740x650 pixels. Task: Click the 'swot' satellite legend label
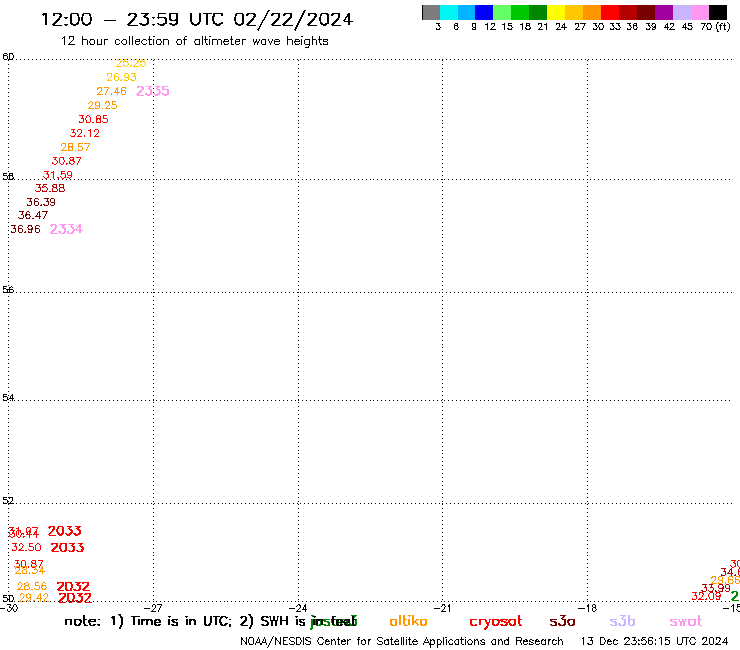tap(686, 622)
